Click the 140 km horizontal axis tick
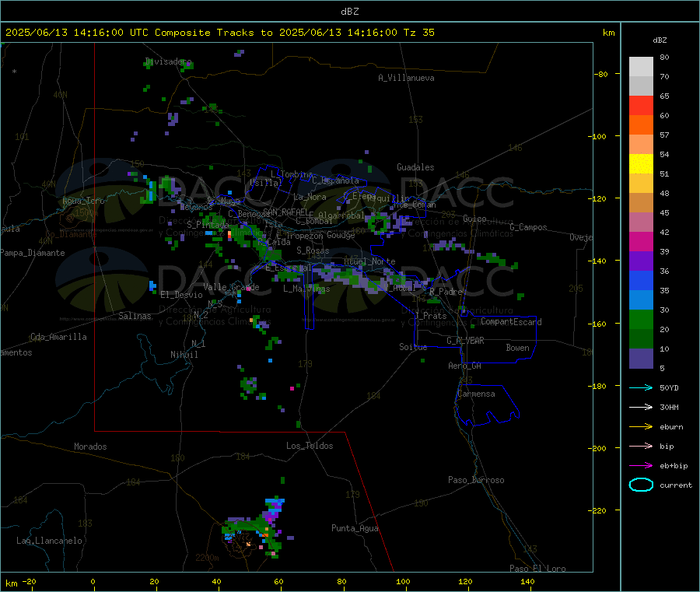 point(527,582)
